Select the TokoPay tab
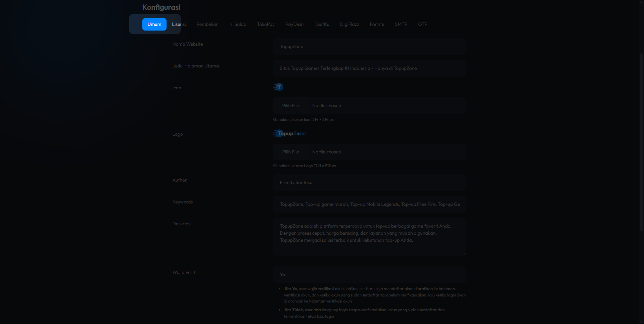Viewport: 644px width, 324px height. (x=266, y=24)
